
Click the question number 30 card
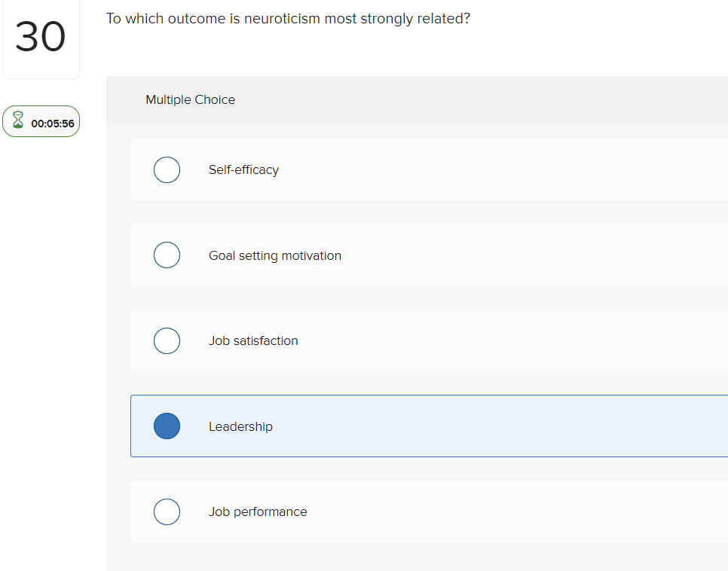(x=41, y=38)
